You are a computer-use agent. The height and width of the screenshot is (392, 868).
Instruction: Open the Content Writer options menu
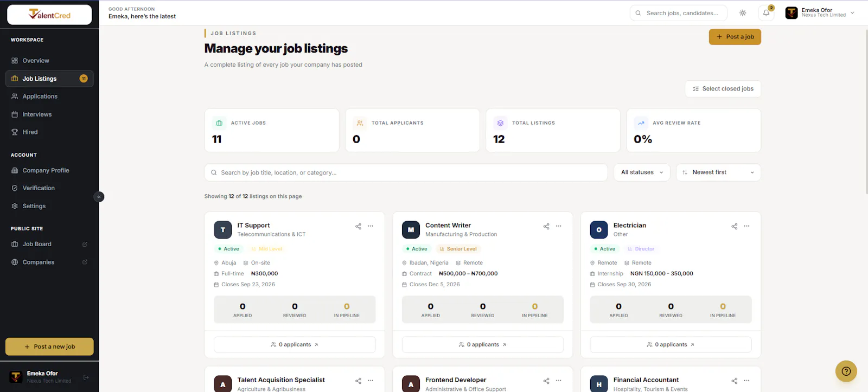559,226
